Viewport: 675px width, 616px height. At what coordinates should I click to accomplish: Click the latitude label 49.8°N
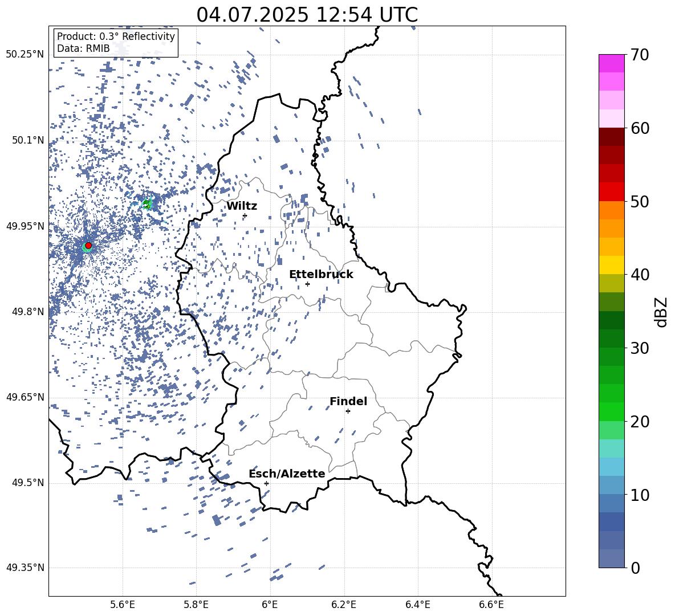coord(28,311)
